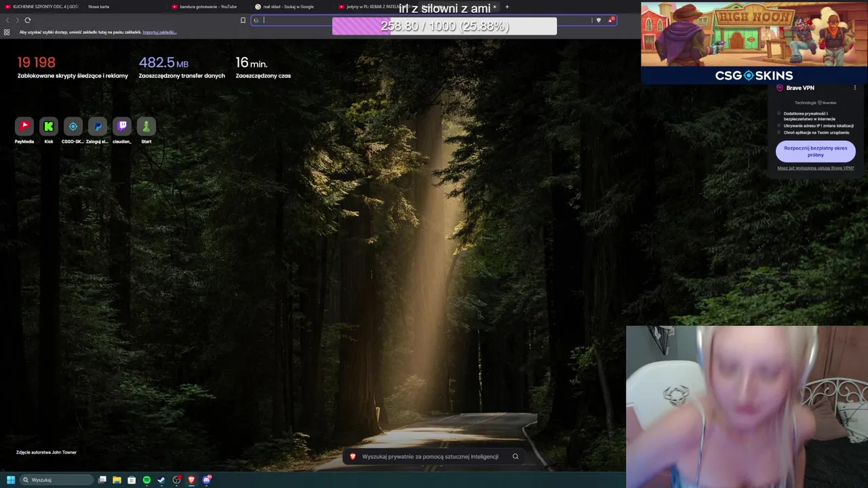Click Ukrywanie adresu IP i zmiana lokalizacji text
The image size is (868, 488).
pos(818,126)
